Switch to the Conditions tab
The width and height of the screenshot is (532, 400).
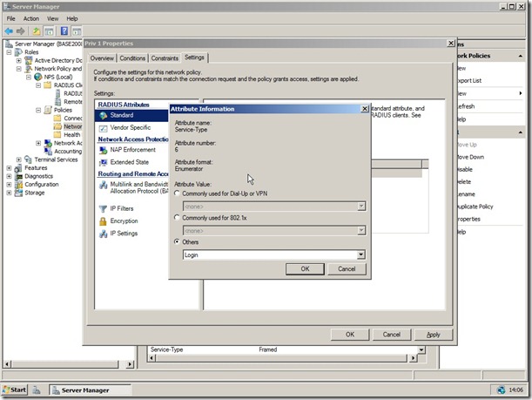[x=132, y=58]
